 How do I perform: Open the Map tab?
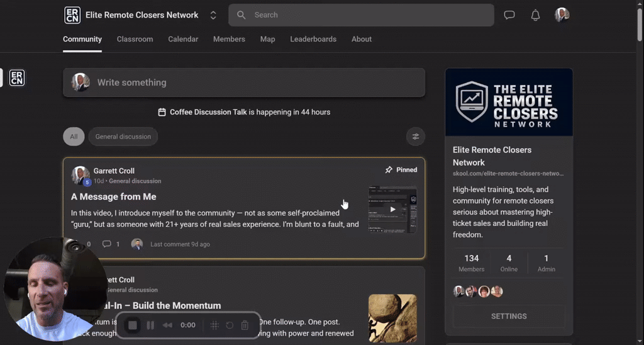267,39
